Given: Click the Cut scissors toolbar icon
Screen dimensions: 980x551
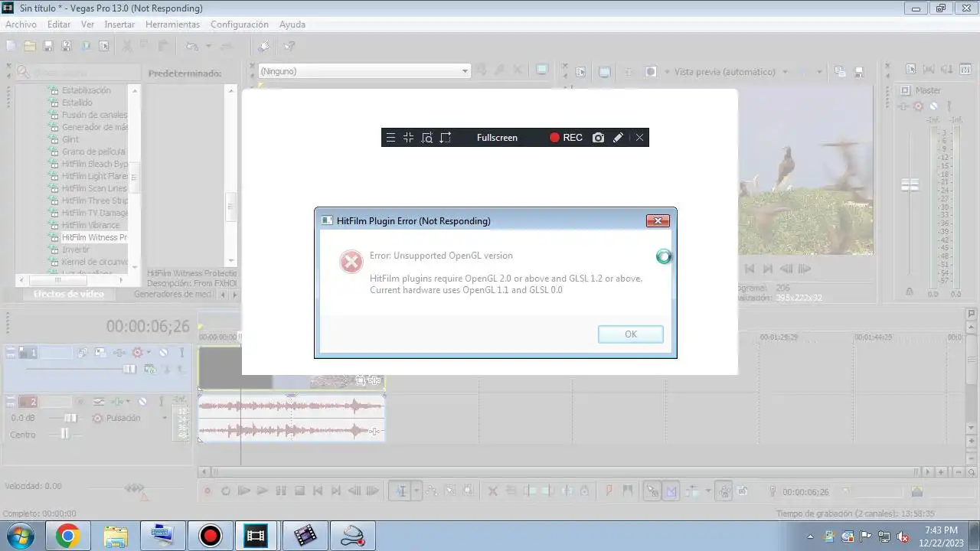Looking at the screenshot, I should coord(128,46).
